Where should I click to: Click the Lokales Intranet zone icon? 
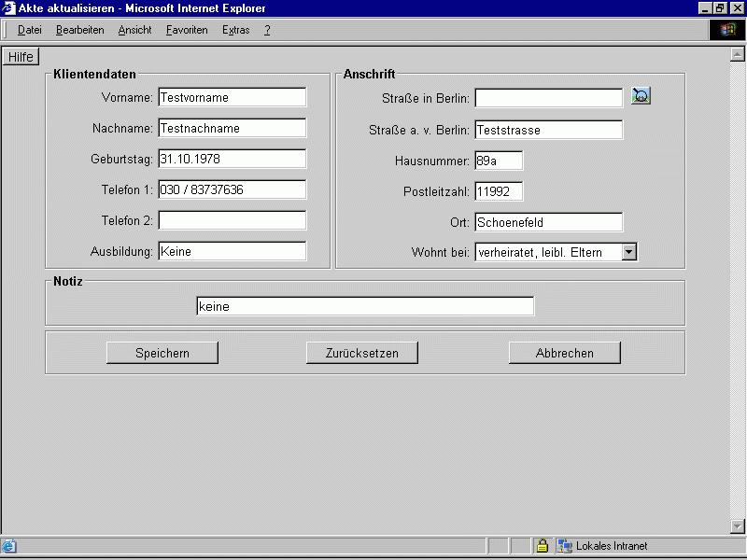(564, 546)
